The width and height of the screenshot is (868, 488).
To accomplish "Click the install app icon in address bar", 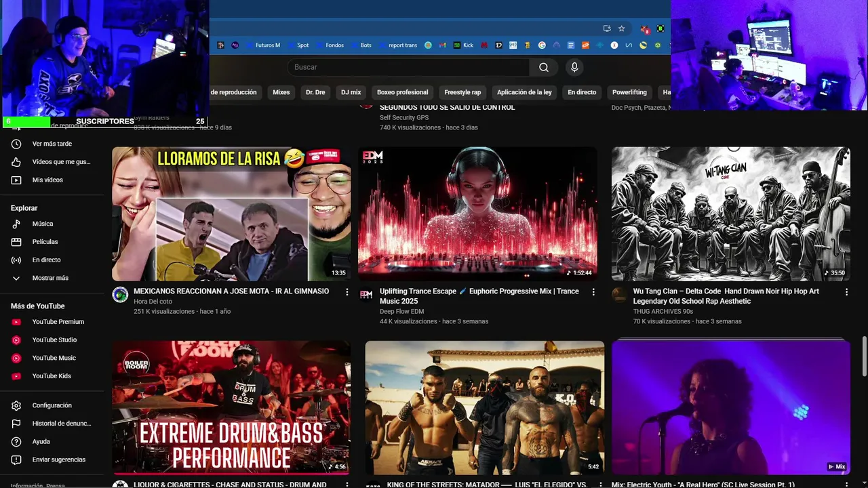I will [607, 28].
